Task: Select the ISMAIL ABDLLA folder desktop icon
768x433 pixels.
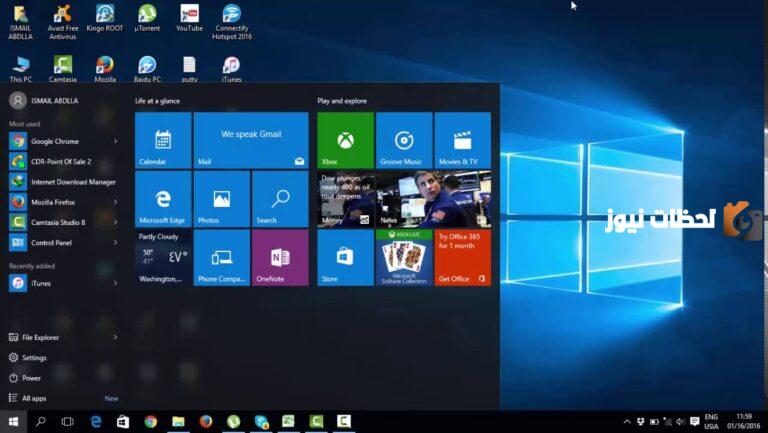Action: pos(21,22)
